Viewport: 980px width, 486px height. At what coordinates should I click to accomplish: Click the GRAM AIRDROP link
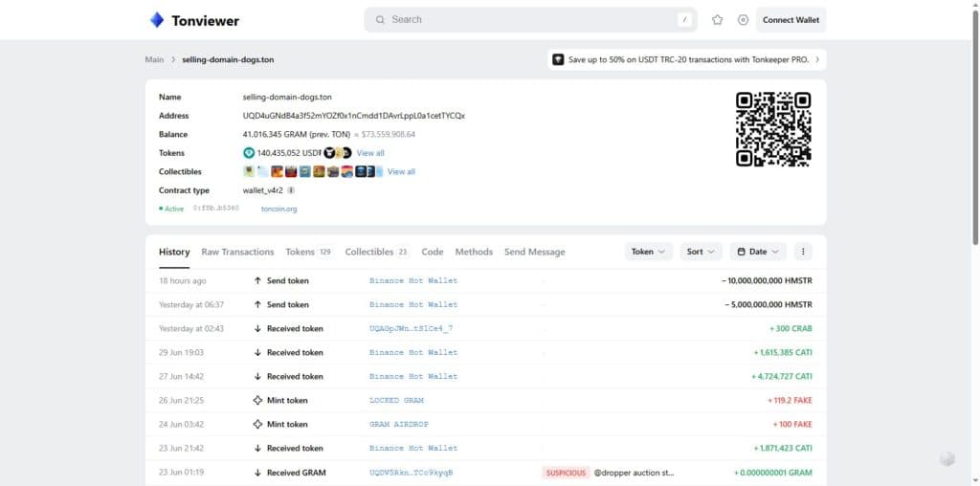(x=399, y=424)
